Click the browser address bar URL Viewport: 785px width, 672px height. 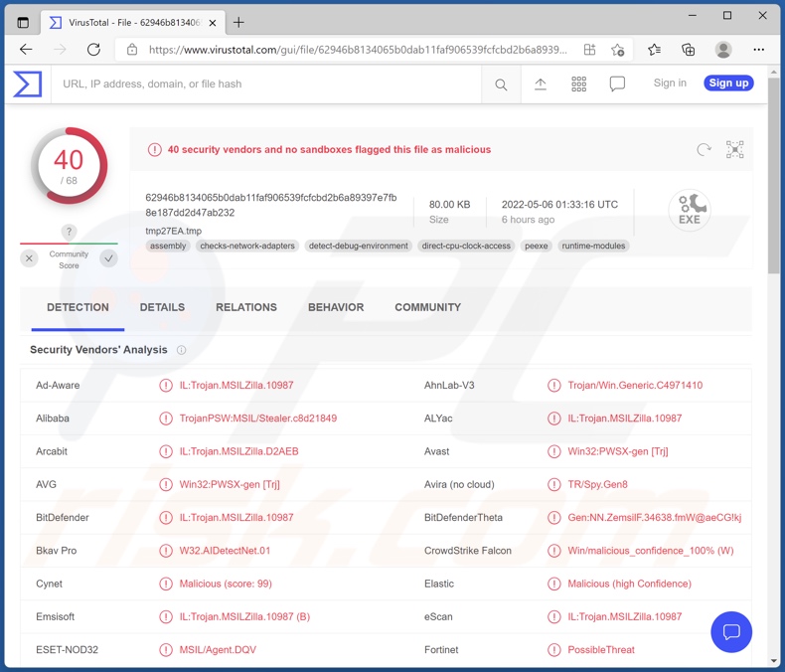pos(358,50)
